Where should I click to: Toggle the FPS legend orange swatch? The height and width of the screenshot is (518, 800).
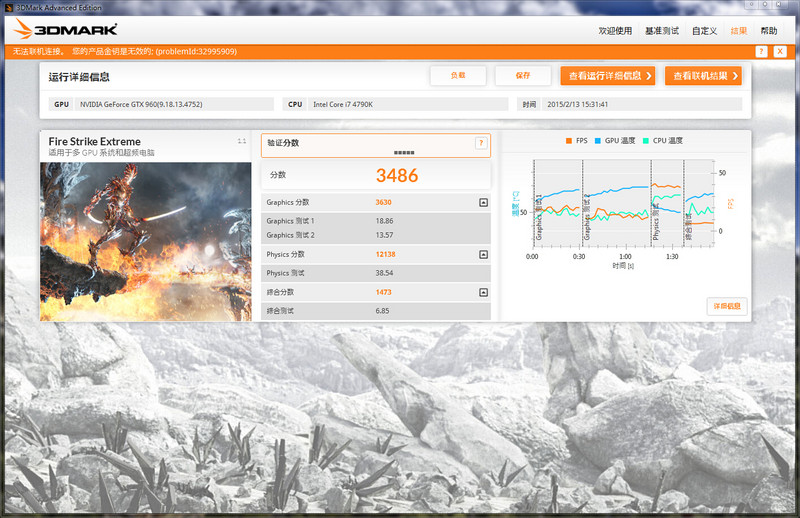[568, 141]
